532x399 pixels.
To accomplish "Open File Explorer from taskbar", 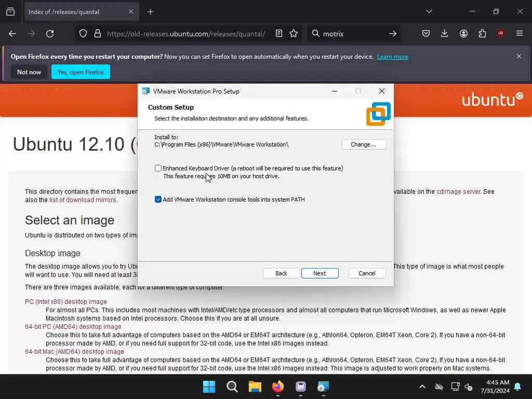I will tap(255, 387).
